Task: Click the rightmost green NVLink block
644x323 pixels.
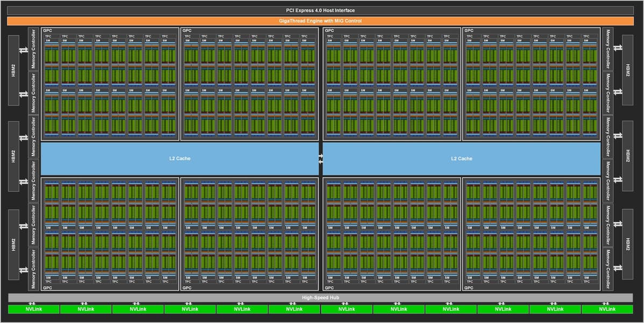Action: (607, 309)
